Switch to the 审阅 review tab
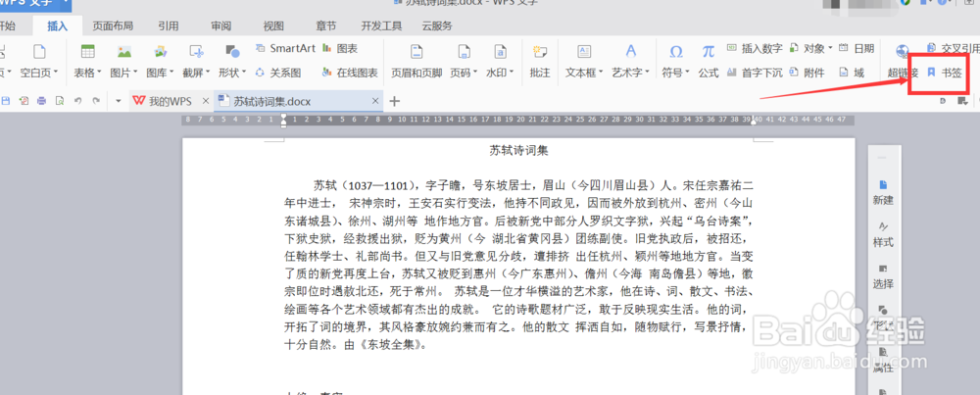Viewport: 980px width, 395px height. [x=221, y=26]
